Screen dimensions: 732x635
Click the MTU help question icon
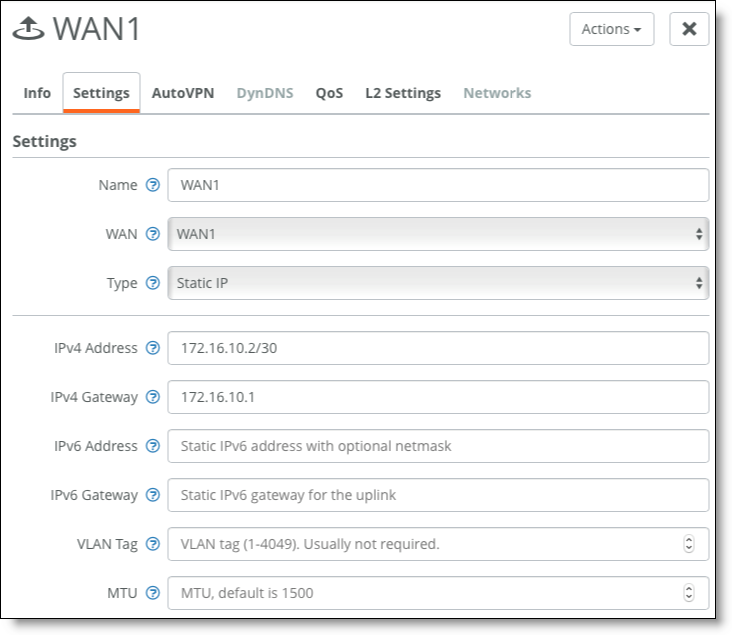(x=153, y=593)
